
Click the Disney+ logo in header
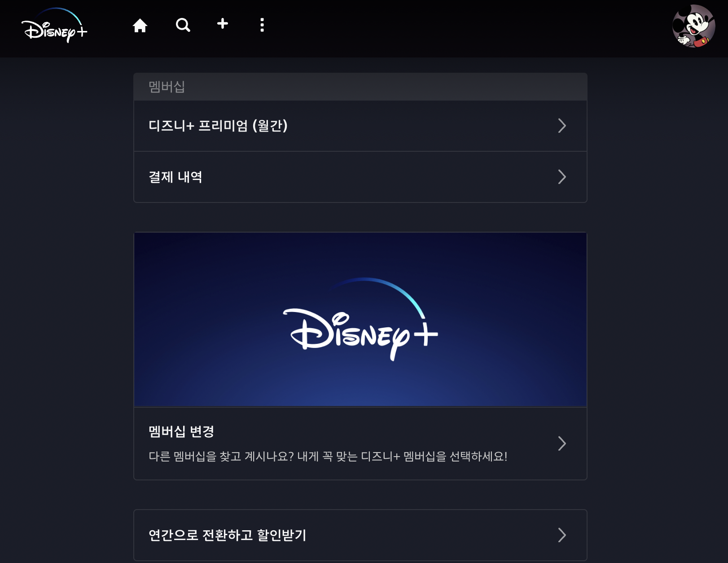54,26
